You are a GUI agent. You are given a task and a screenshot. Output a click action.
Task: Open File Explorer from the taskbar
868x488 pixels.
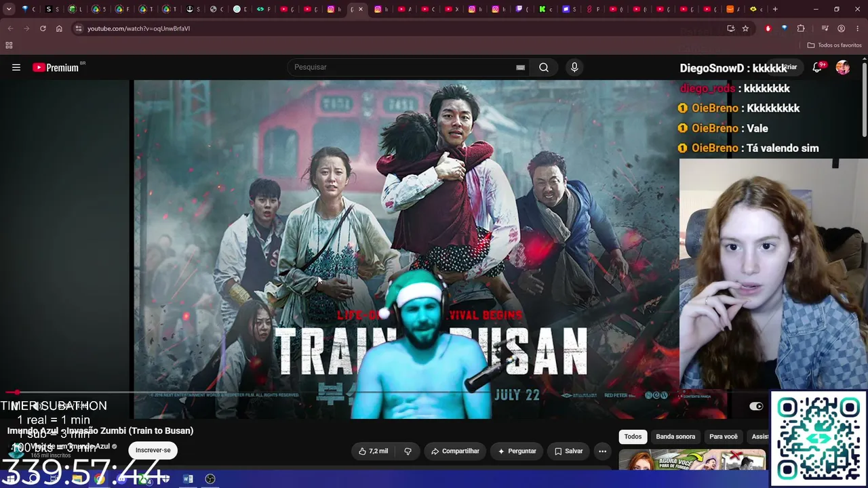pos(77,479)
